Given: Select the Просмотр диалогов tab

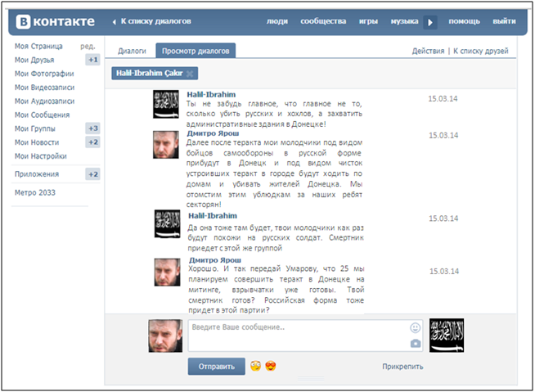Looking at the screenshot, I should pyautogui.click(x=196, y=52).
